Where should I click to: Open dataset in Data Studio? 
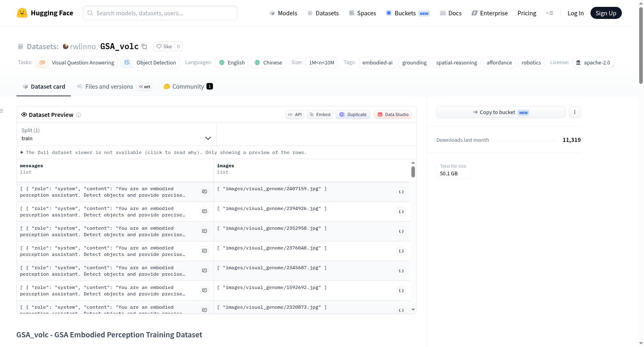click(x=393, y=114)
